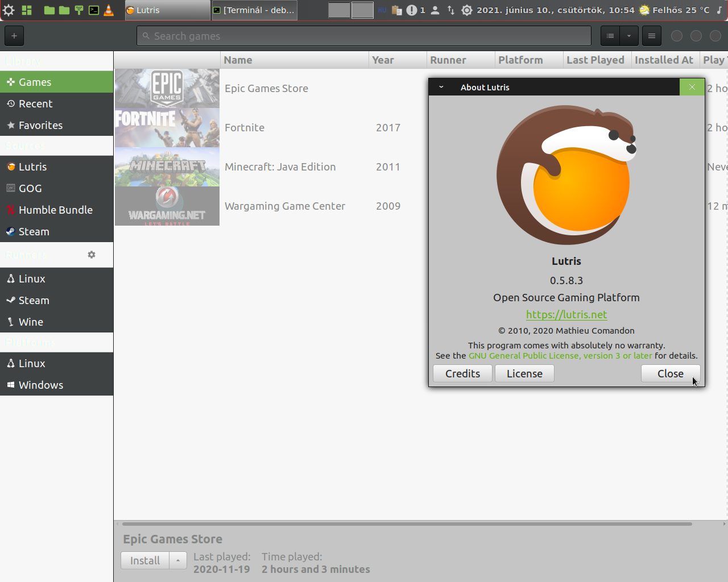Select Games in the Library sidebar
This screenshot has width=728, height=582.
57,82
